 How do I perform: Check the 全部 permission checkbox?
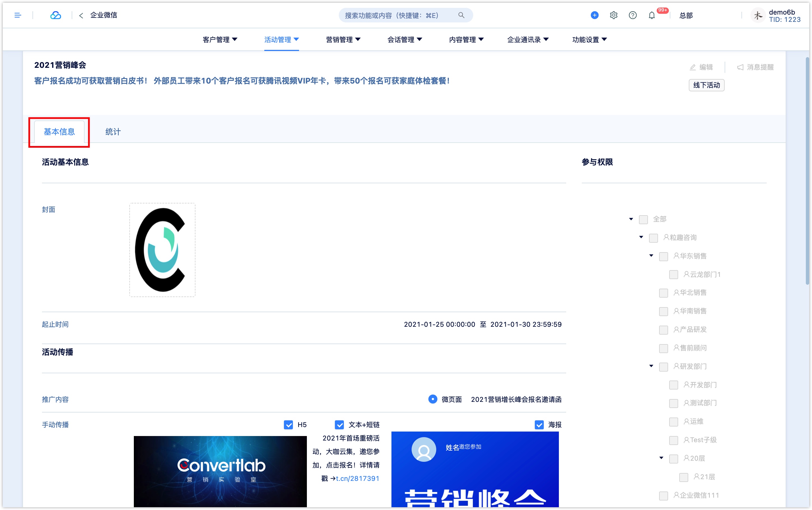tap(643, 220)
